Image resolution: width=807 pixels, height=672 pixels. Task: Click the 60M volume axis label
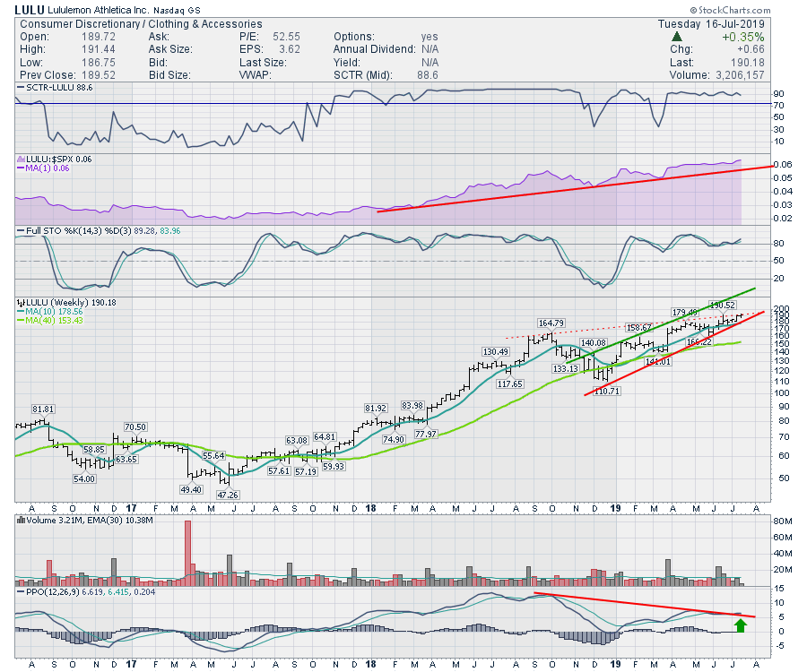click(x=783, y=538)
